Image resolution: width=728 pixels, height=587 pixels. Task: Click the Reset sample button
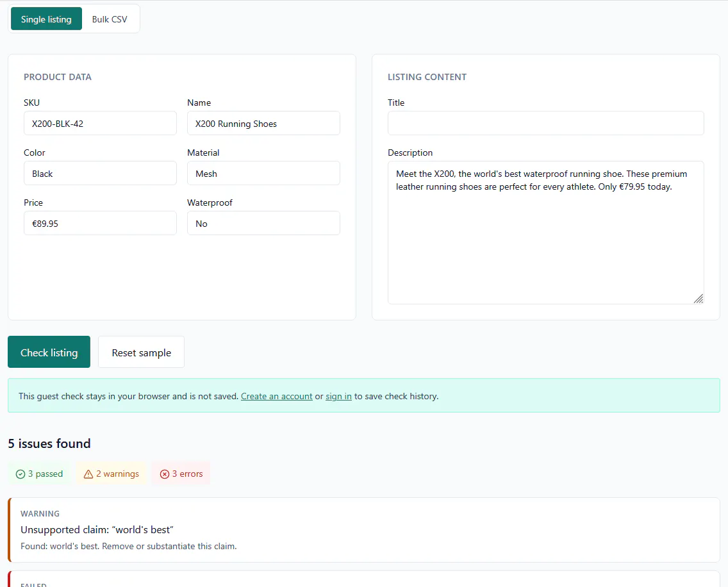coord(141,352)
